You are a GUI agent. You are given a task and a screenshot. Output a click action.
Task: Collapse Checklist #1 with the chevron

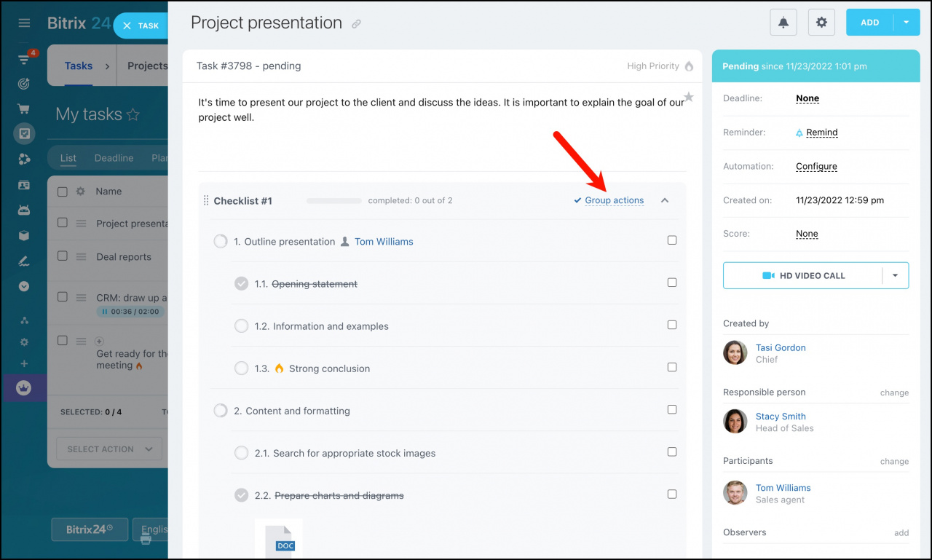[665, 200]
